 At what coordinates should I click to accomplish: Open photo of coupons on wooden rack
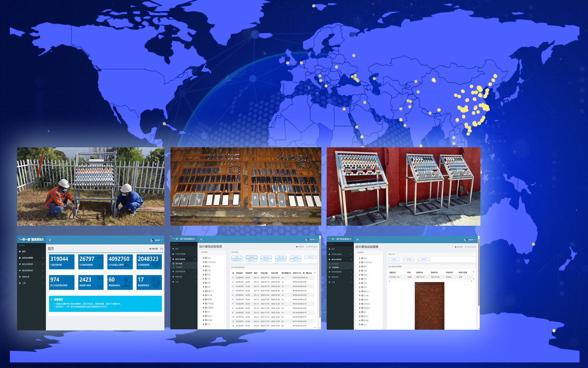pyautogui.click(x=246, y=186)
